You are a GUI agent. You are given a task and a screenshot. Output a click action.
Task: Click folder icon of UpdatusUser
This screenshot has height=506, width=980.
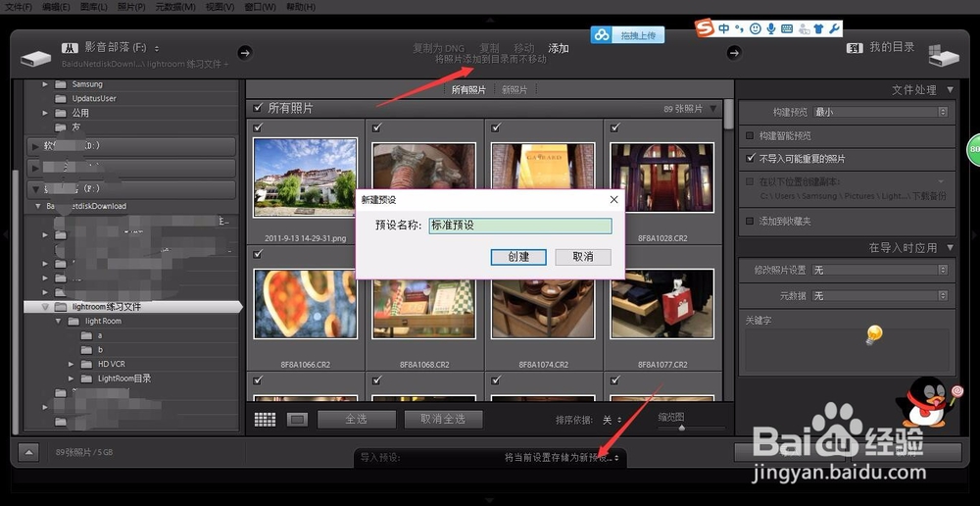tap(61, 98)
